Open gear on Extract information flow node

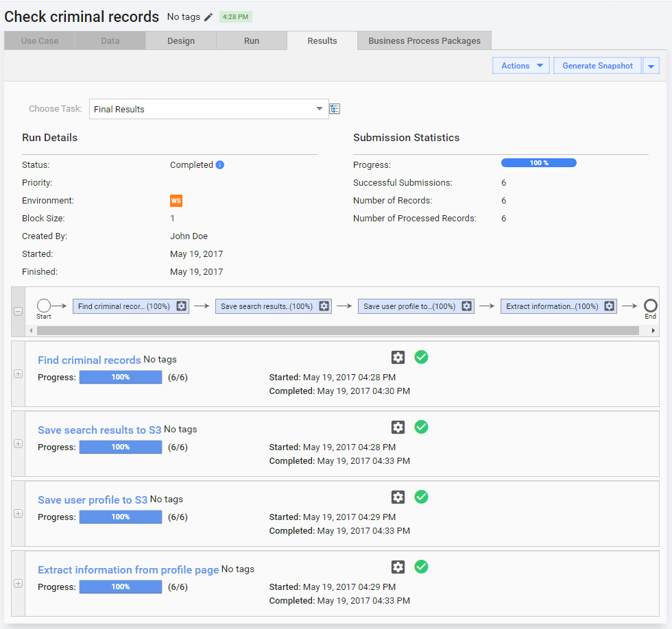[x=610, y=306]
